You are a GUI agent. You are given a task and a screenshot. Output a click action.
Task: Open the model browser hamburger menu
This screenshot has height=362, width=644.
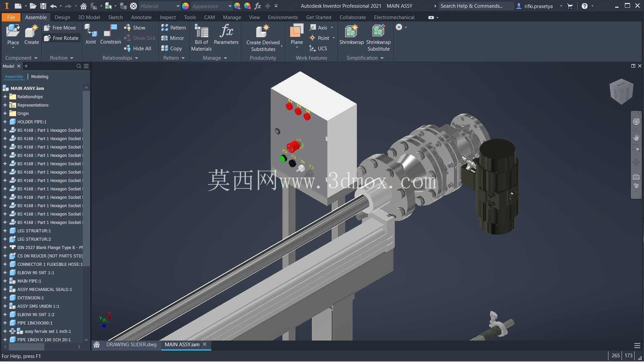click(x=86, y=66)
